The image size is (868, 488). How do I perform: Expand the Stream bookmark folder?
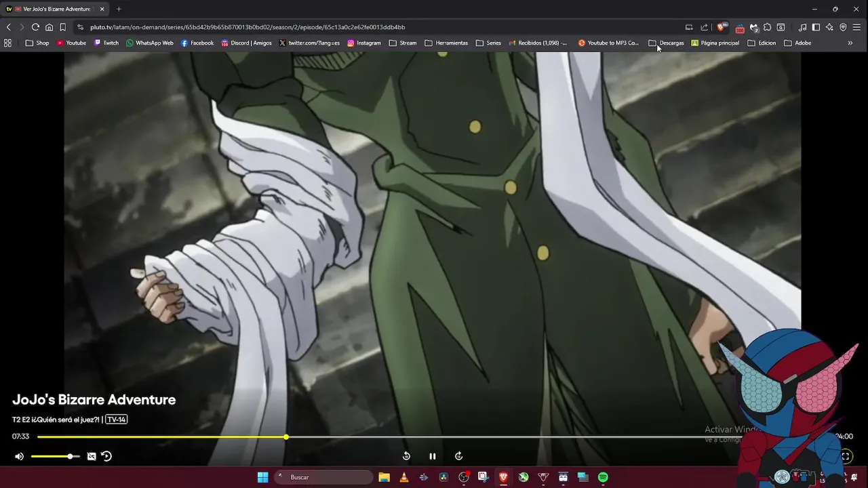pyautogui.click(x=403, y=43)
